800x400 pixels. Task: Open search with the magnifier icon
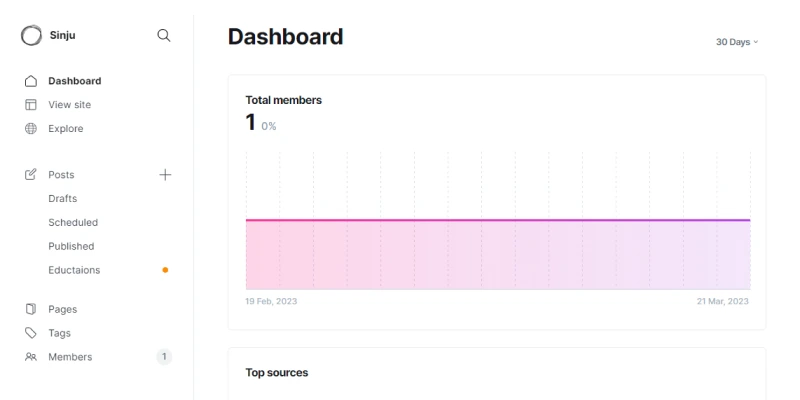click(x=164, y=35)
